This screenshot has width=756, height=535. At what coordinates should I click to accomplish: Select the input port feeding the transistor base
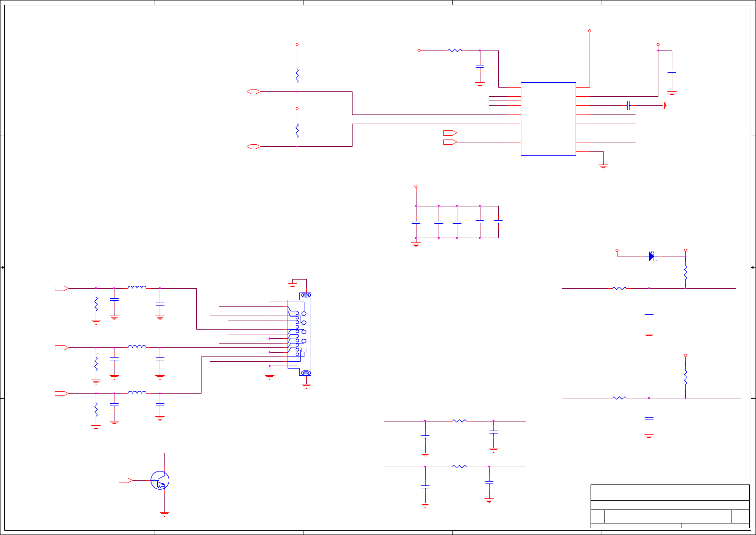point(126,480)
